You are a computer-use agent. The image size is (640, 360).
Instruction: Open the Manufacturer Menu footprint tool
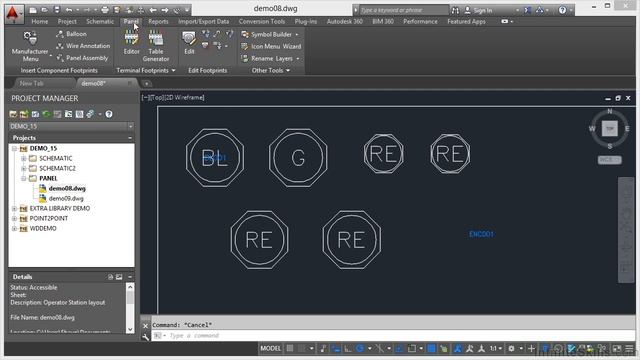[30, 46]
